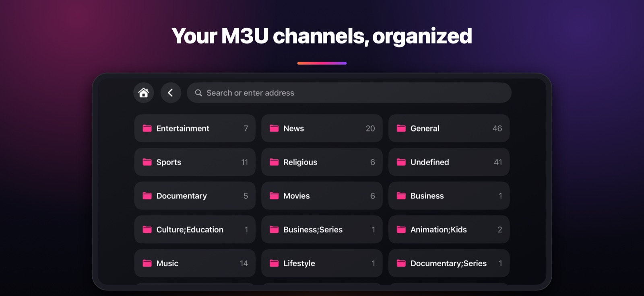Click the Music folder icon
Screen dimensions: 644x296
point(147,263)
